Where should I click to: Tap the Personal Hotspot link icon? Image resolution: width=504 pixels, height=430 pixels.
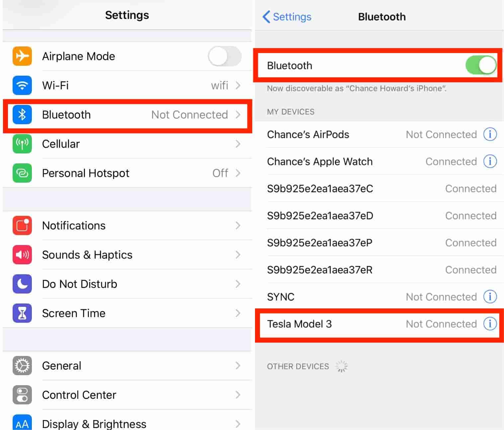tap(22, 173)
